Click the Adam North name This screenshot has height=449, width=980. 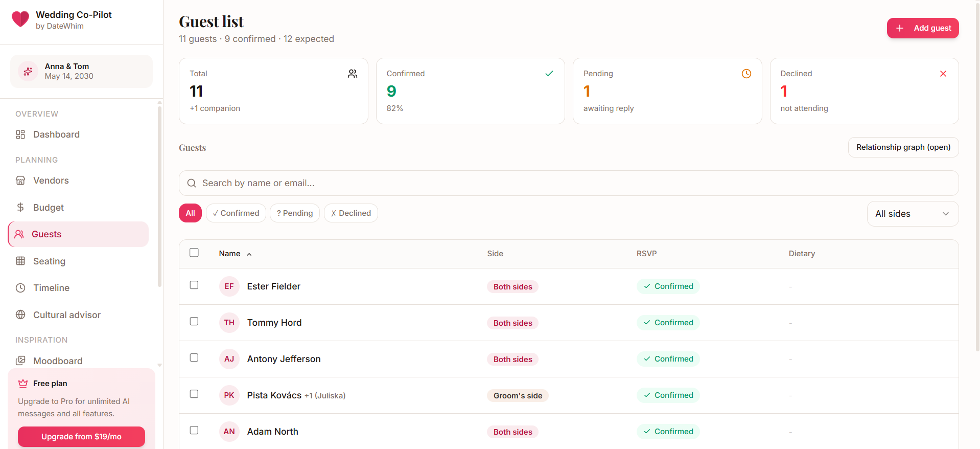[273, 432]
